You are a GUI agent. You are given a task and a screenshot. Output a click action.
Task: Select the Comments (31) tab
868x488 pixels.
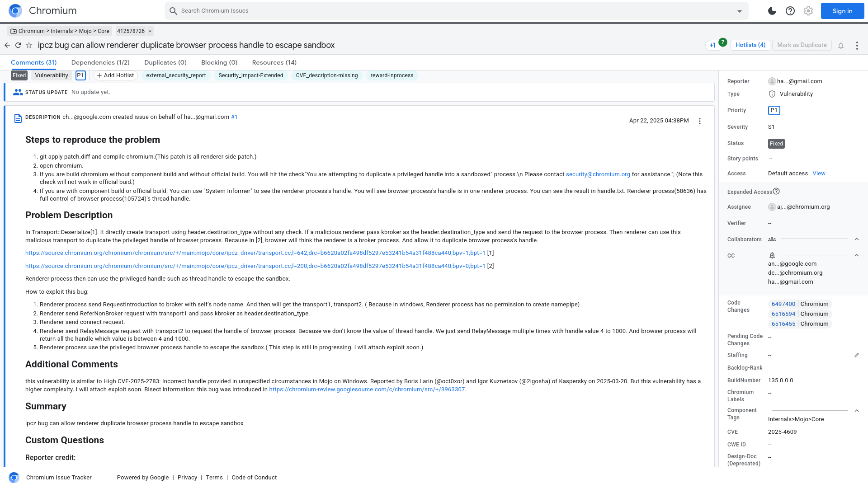[x=34, y=62]
